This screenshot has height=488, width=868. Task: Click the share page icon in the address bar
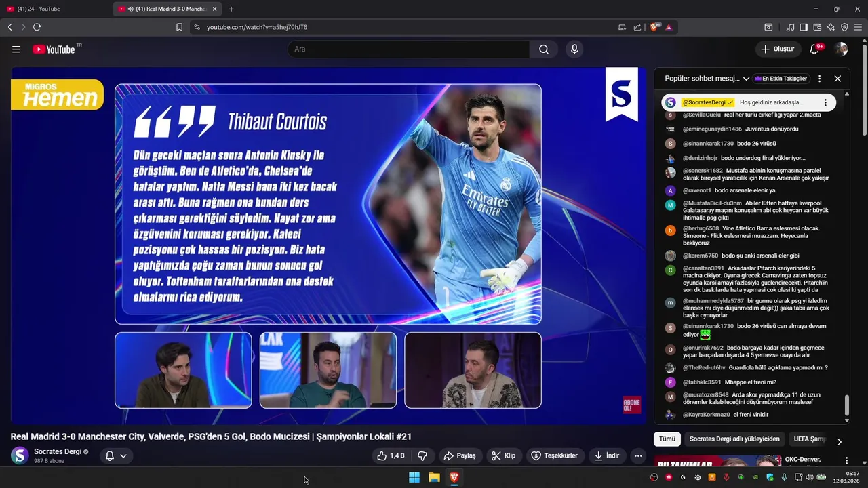coord(637,27)
